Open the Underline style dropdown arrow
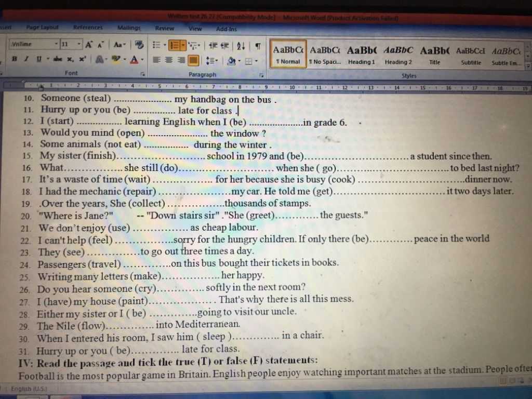Screen dimensions: 532x399 tap(48, 59)
